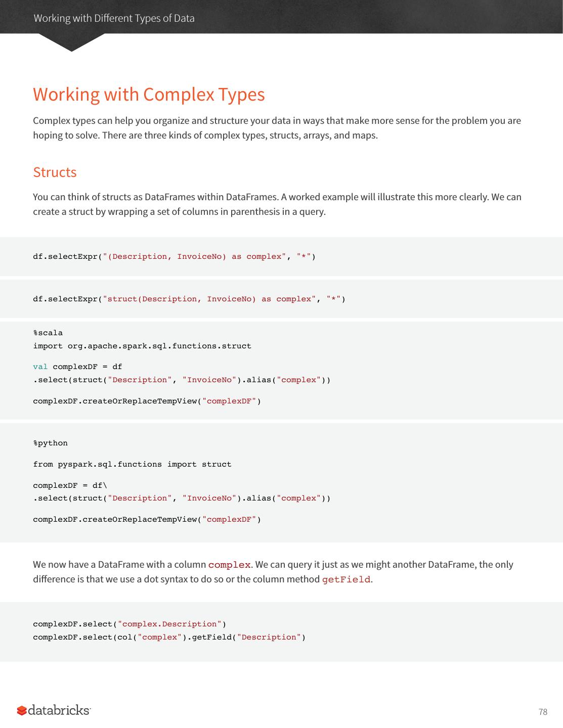Click the %scala label in the code block
Image resolution: width=563 pixels, height=728 pixels.
click(48, 333)
